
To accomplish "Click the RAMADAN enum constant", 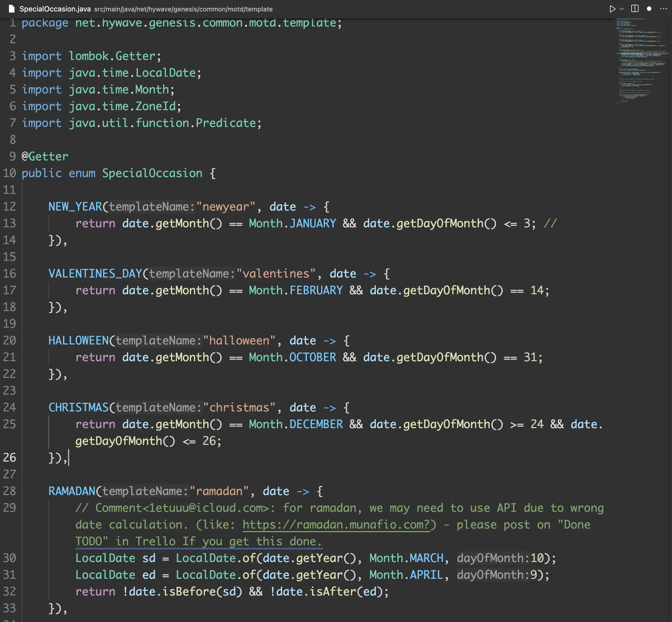I will (72, 491).
